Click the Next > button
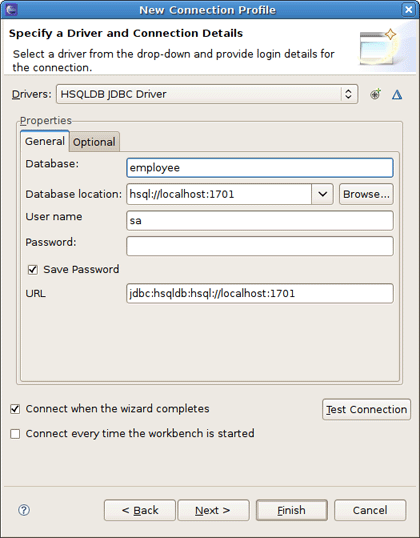The height and width of the screenshot is (538, 420). click(x=213, y=510)
